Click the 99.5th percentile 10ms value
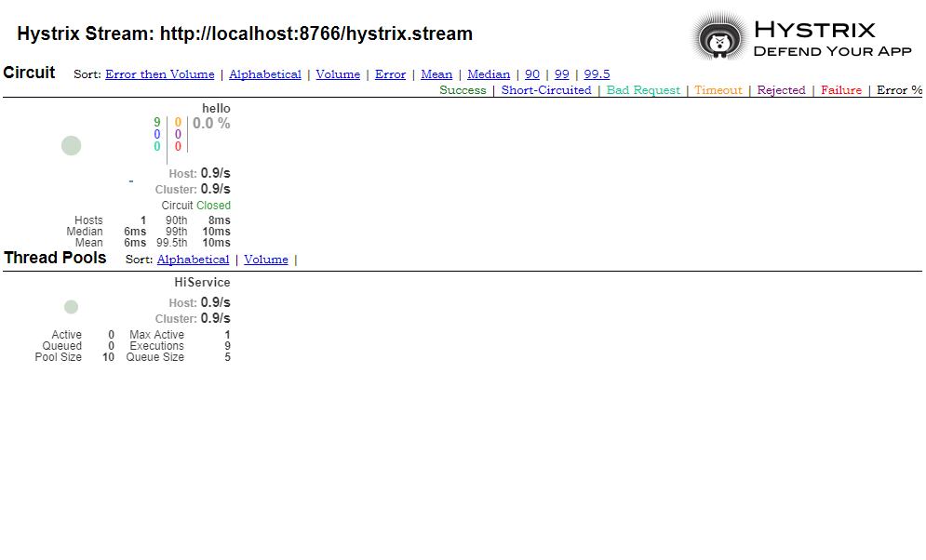 [x=216, y=243]
